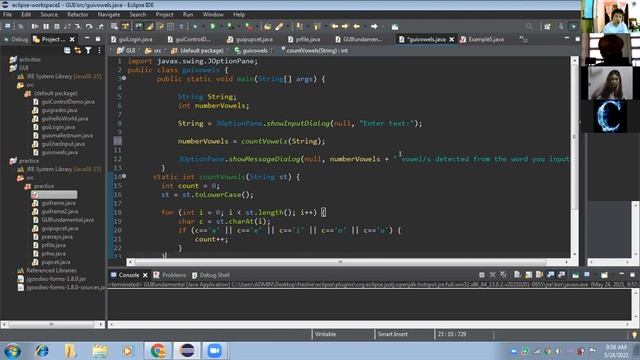
Task: Collapse the countVowels method fold marker at line 14
Action: pyautogui.click(x=124, y=176)
